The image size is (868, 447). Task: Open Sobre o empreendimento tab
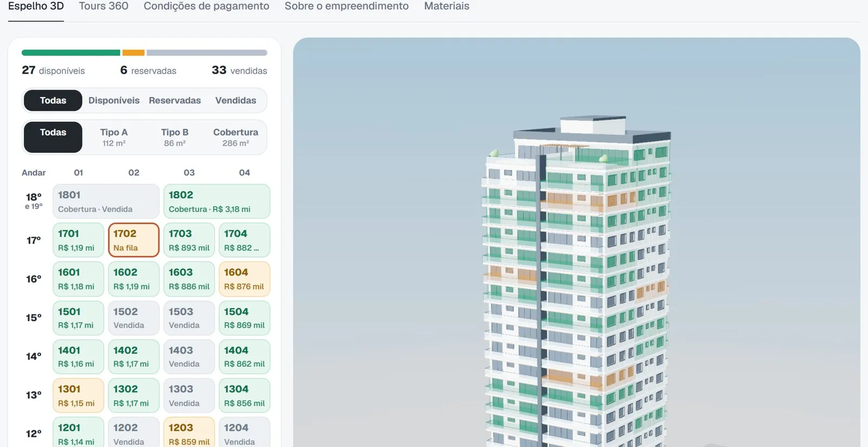tap(347, 7)
